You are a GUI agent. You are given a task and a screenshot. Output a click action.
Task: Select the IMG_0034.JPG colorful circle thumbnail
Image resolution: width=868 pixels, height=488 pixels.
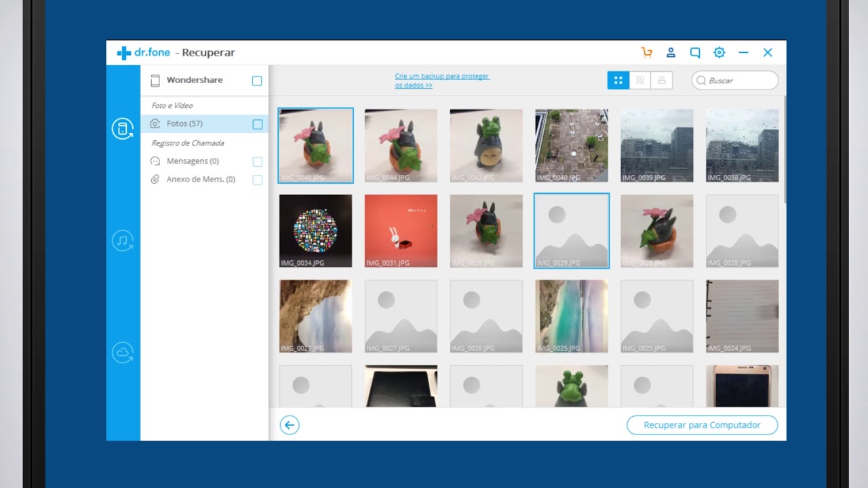[316, 231]
